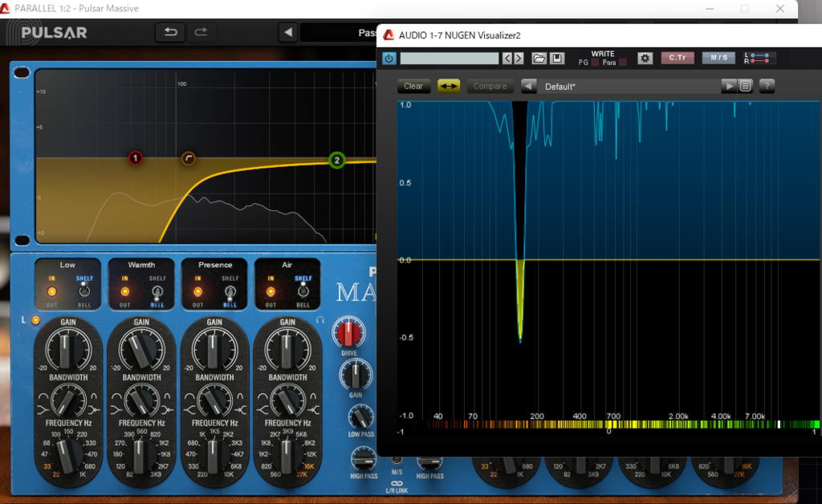The image size is (822, 504).
Task: Redo the change in Pulsar Massive
Action: (201, 32)
